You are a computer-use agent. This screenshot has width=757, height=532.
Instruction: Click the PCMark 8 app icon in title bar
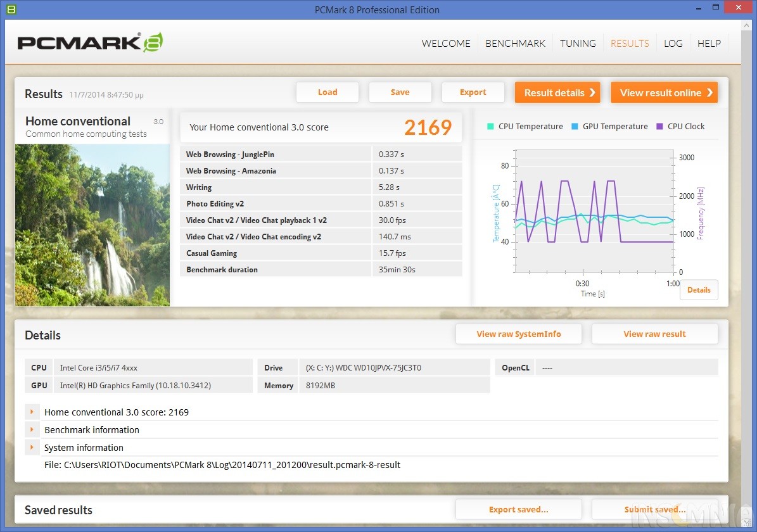tap(11, 9)
